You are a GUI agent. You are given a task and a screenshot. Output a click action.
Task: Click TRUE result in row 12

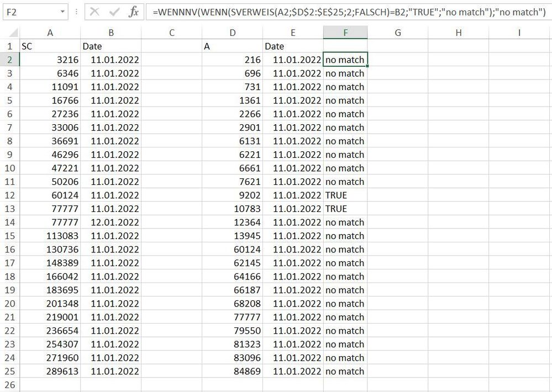[x=345, y=195]
